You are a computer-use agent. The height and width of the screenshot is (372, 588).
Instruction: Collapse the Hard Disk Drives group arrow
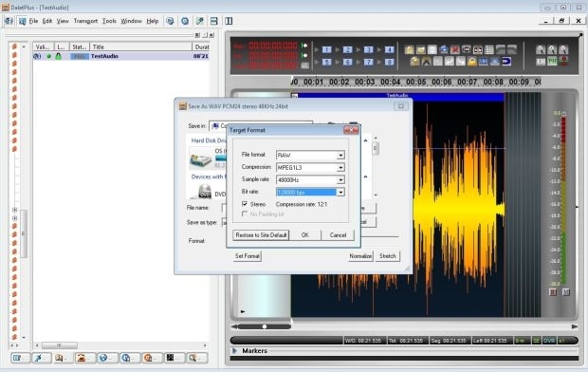pos(366,140)
